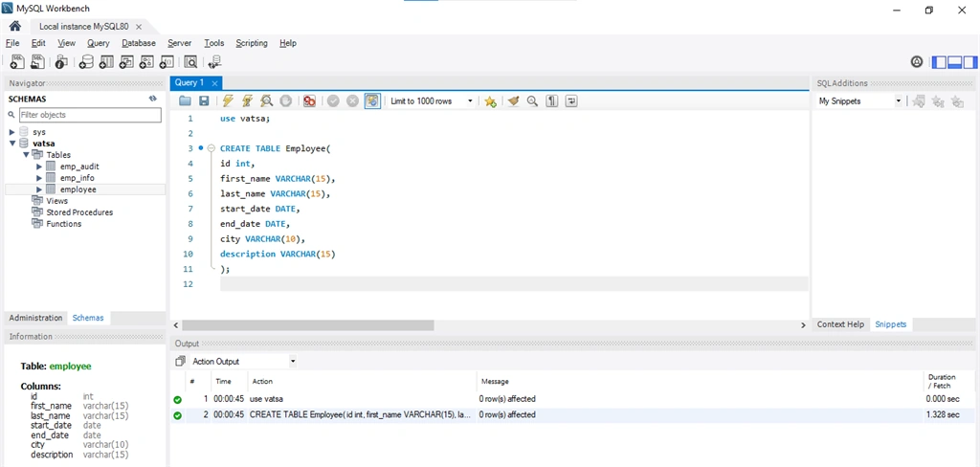Expand the emp_audit table node

pos(39,167)
